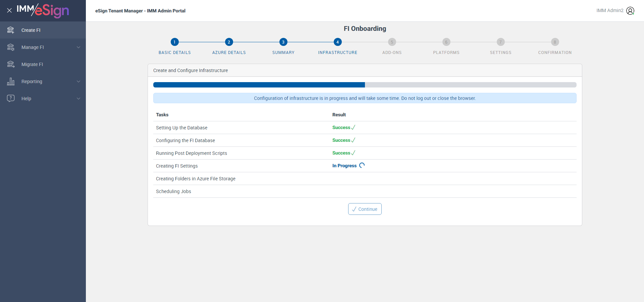Screen dimensions: 644x302
Task: Select the SETTINGS step label
Action: (500, 53)
